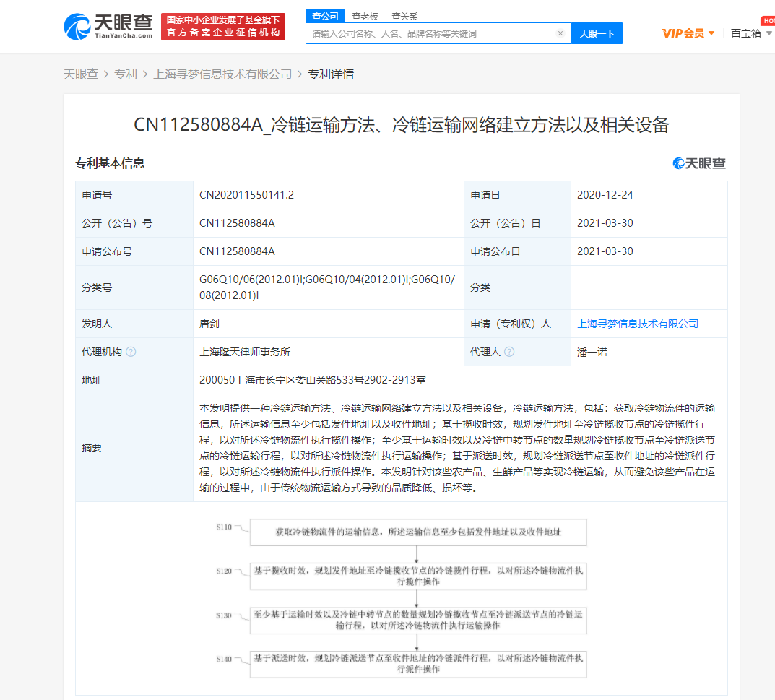The width and height of the screenshot is (775, 700).
Task: Select the 查公司 tab
Action: pyautogui.click(x=325, y=16)
